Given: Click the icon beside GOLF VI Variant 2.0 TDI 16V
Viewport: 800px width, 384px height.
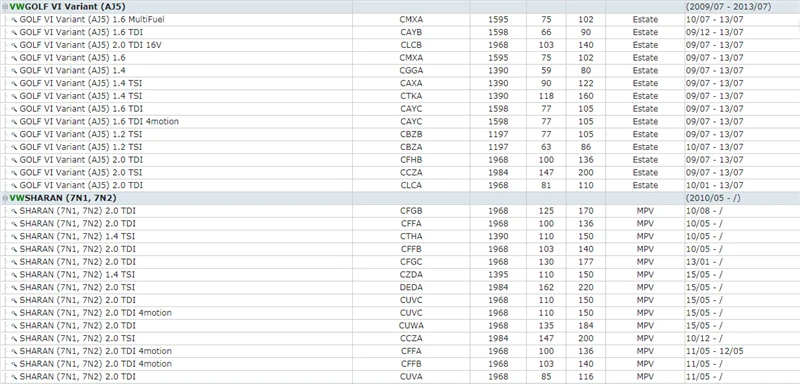Looking at the screenshot, I should point(14,45).
